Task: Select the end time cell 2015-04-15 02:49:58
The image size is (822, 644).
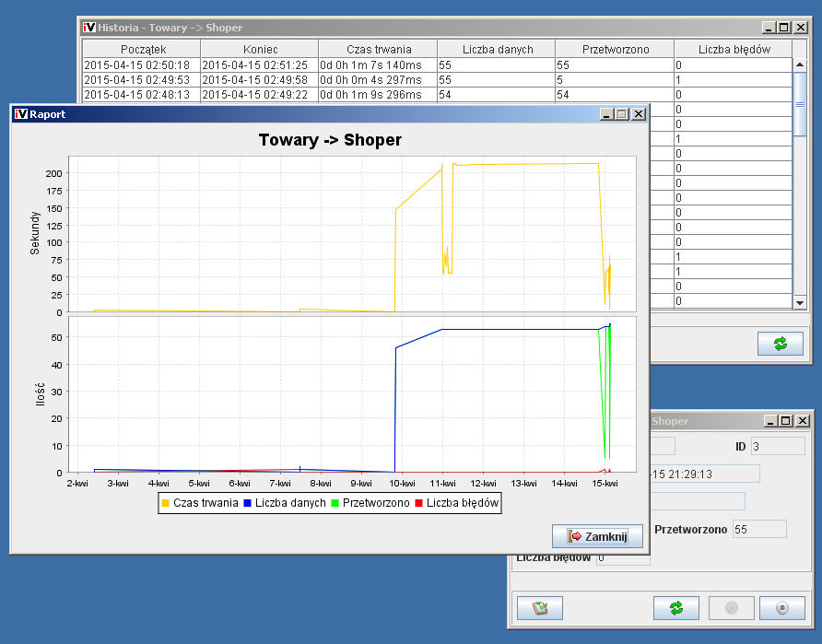Action: tap(260, 79)
